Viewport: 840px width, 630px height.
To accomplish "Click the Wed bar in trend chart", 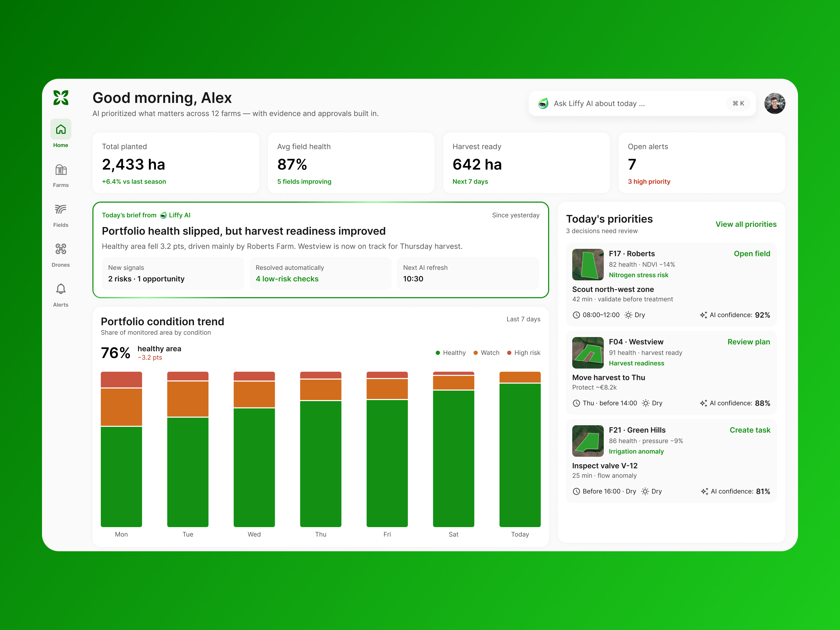I will 254,449.
